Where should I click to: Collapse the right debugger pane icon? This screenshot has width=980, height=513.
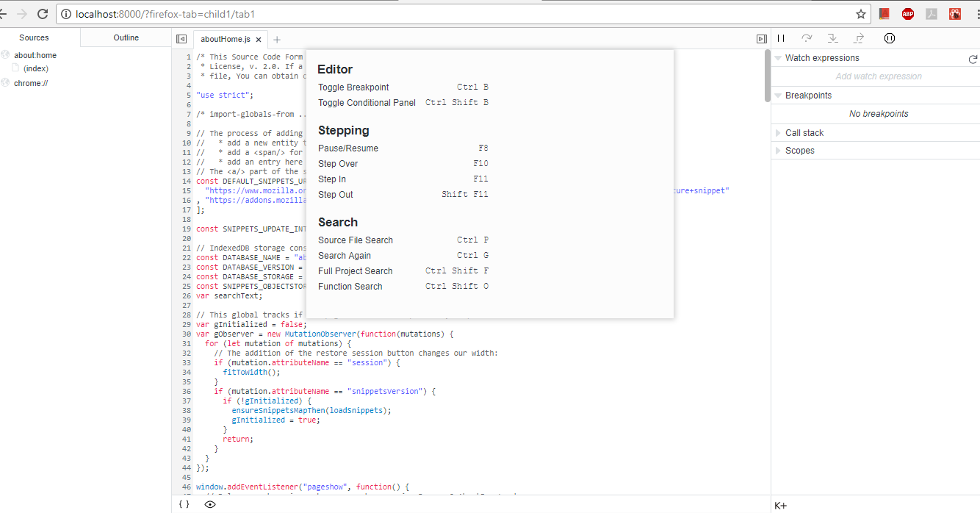point(762,39)
